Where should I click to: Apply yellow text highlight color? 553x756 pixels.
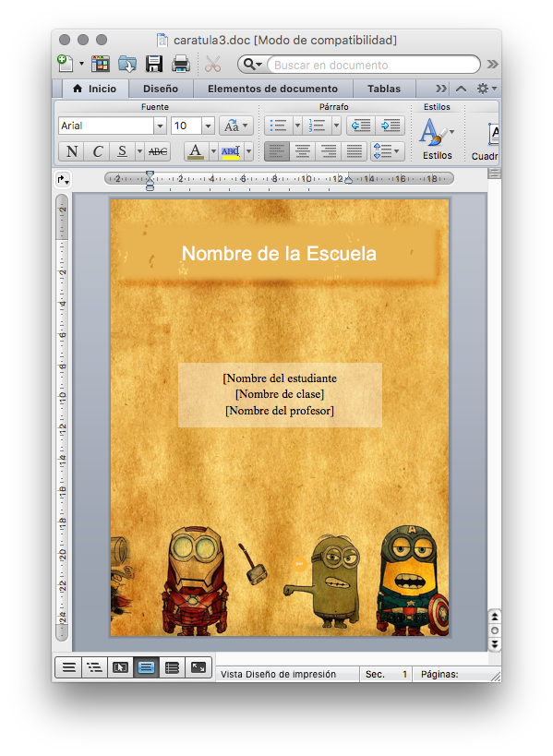pyautogui.click(x=231, y=151)
